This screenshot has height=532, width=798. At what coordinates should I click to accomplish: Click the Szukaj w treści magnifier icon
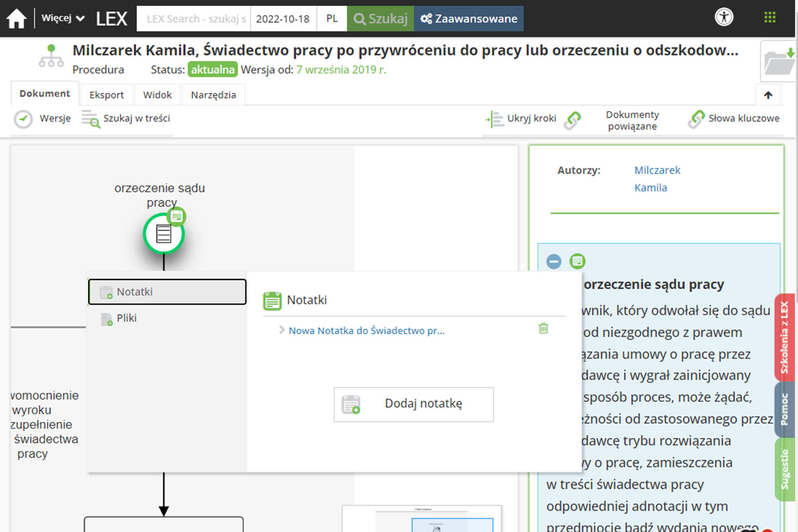(x=90, y=119)
